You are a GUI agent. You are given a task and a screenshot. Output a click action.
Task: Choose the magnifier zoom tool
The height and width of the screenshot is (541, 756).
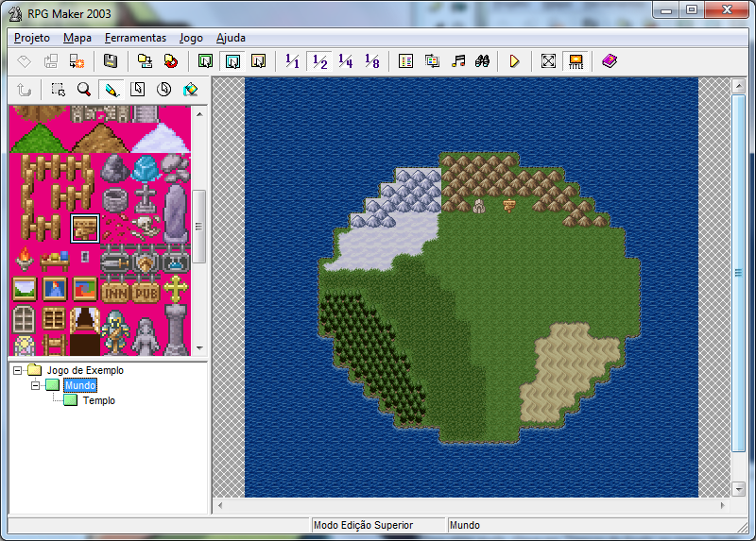84,90
